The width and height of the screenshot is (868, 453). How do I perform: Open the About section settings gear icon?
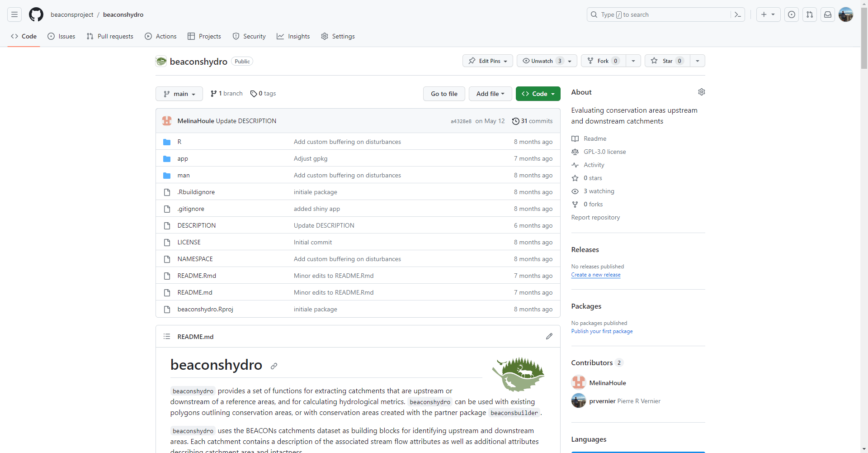[x=702, y=92]
